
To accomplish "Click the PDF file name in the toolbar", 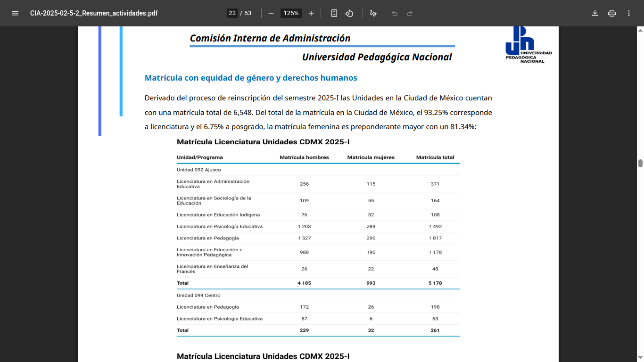I will tap(94, 13).
